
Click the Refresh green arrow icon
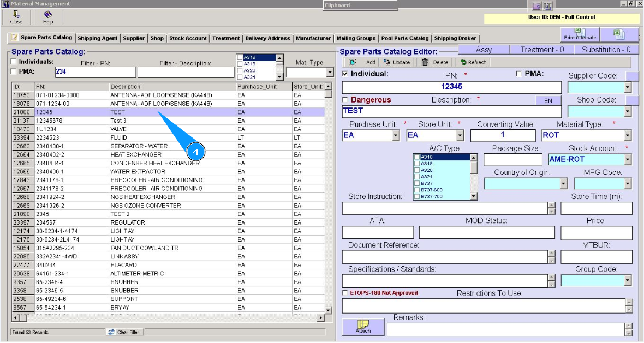click(463, 62)
